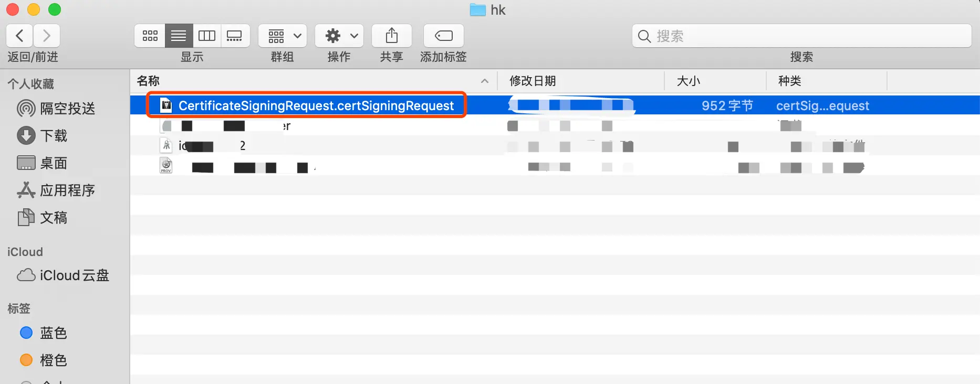Open the 操作 gear action menu
Screen dimensions: 980x384
(x=339, y=36)
